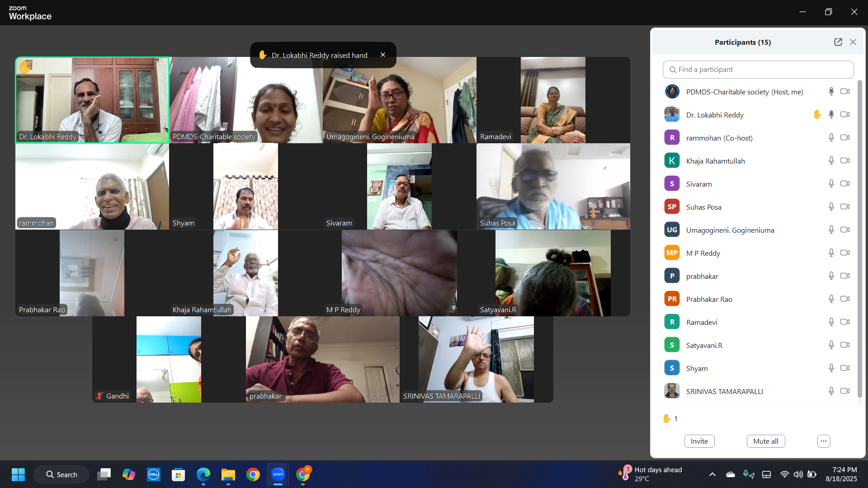This screenshot has height=488, width=868.
Task: Toggle Sivaram's microphone icon
Action: tap(831, 184)
